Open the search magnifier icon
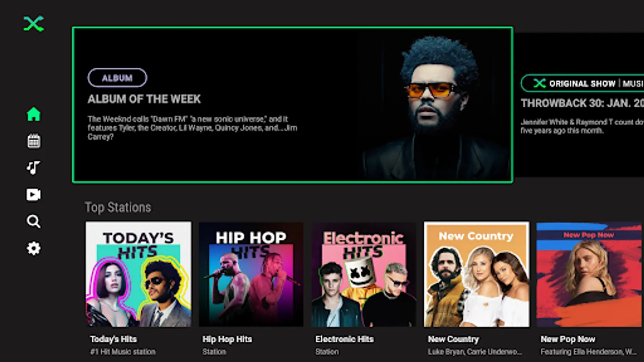The width and height of the screenshot is (644, 362). [33, 222]
